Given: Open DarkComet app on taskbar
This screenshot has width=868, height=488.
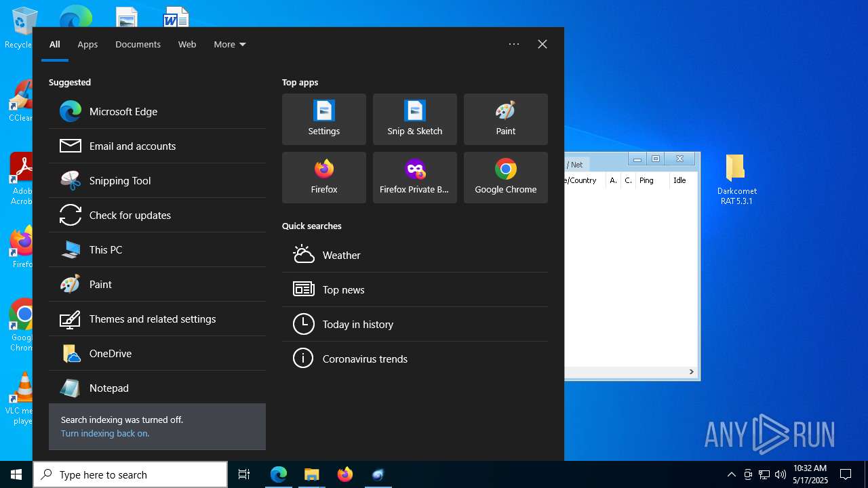Looking at the screenshot, I should [378, 474].
